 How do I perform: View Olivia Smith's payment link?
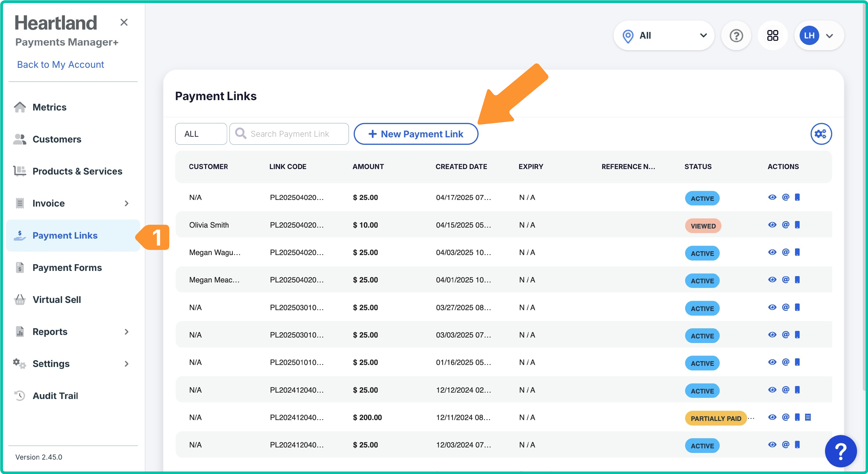pos(772,225)
